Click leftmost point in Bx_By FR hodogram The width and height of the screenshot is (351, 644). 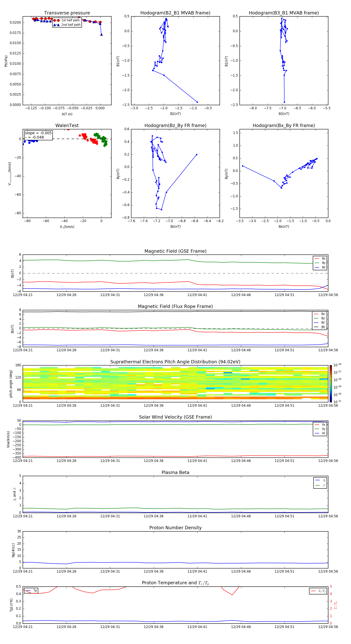click(x=243, y=166)
